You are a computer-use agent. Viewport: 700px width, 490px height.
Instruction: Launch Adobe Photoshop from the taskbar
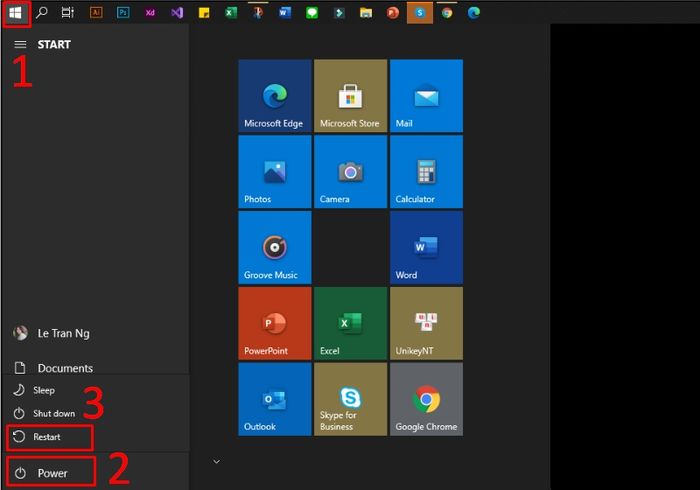point(123,12)
